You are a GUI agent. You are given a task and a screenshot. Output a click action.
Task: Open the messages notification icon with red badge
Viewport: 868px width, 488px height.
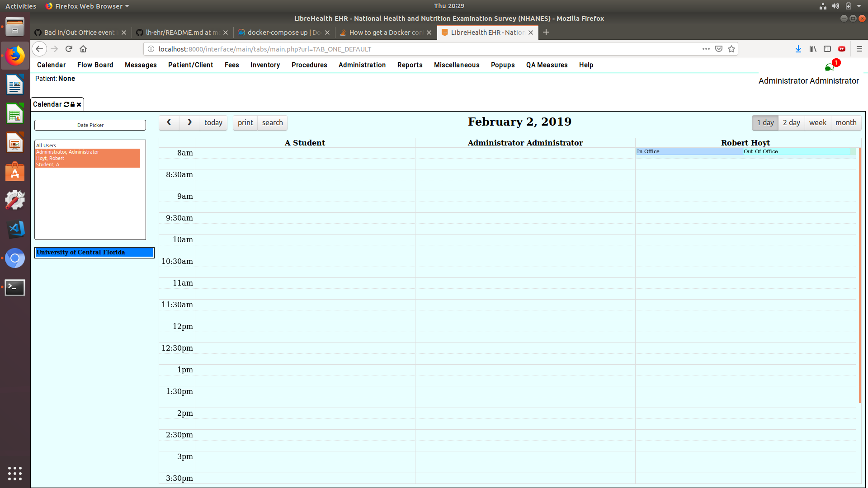tap(830, 67)
